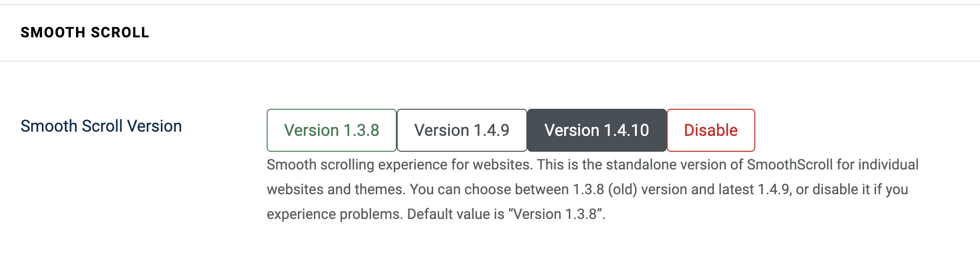Click the red-outlined Disable option
Viewport: 980px width, 268px height.
[711, 130]
